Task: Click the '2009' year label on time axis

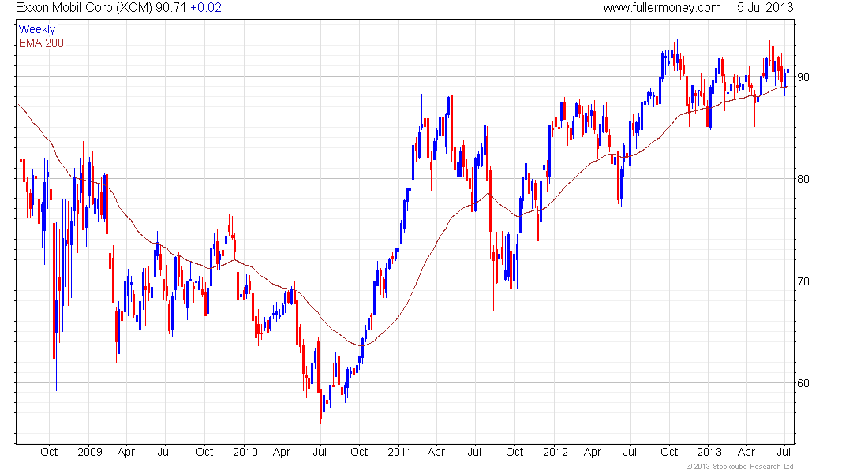Action: tap(90, 452)
